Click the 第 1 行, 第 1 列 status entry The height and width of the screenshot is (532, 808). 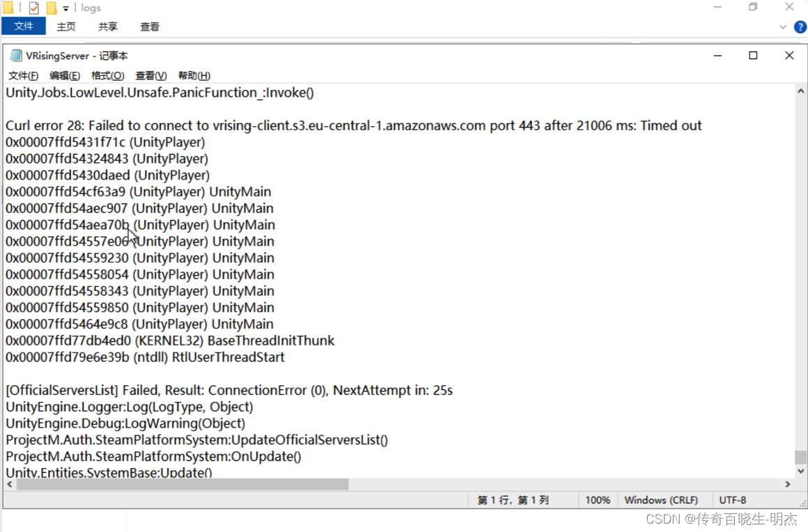(513, 500)
